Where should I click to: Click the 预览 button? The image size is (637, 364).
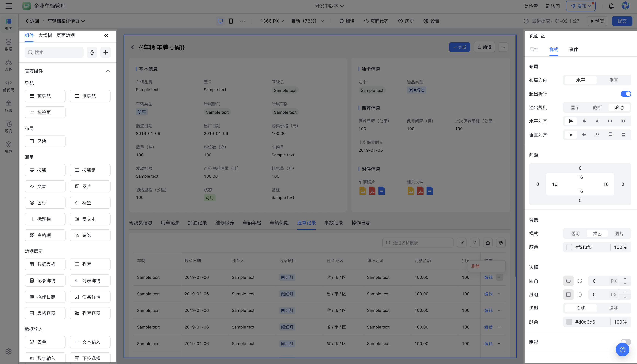(597, 21)
